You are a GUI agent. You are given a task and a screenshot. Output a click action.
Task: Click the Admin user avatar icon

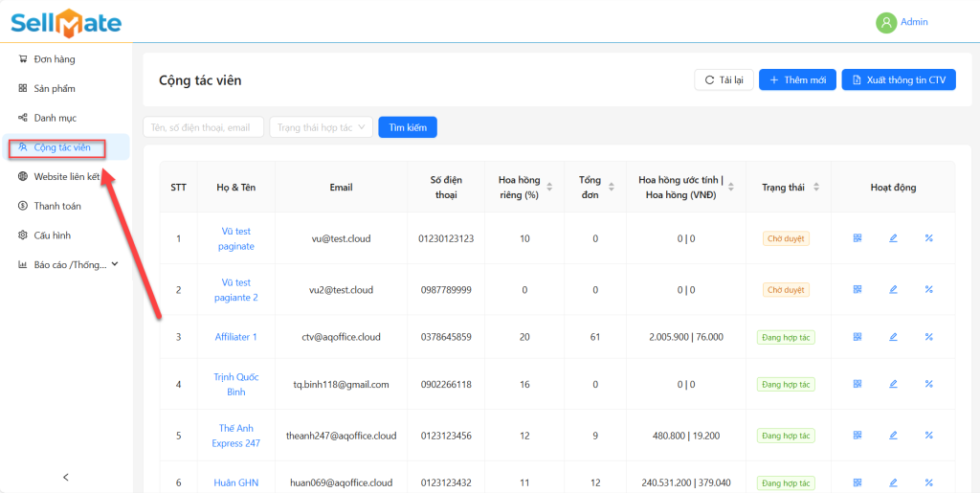click(886, 22)
